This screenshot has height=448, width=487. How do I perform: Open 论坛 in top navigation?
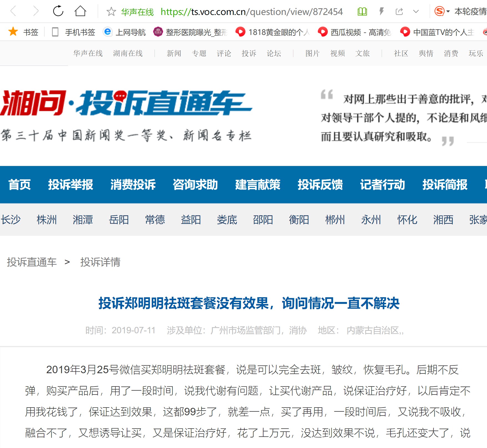[x=274, y=53]
